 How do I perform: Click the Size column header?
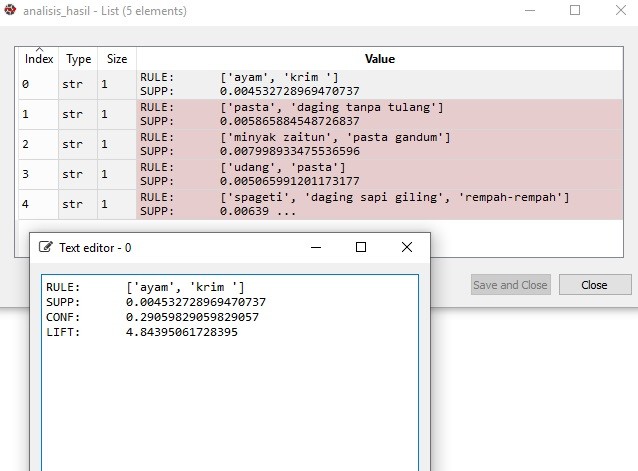click(117, 59)
